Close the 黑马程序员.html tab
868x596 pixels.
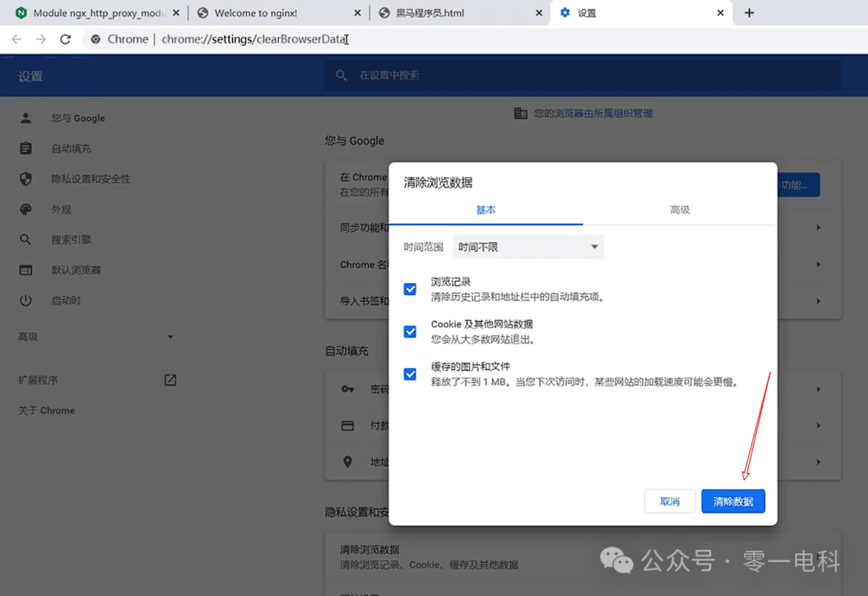click(538, 13)
